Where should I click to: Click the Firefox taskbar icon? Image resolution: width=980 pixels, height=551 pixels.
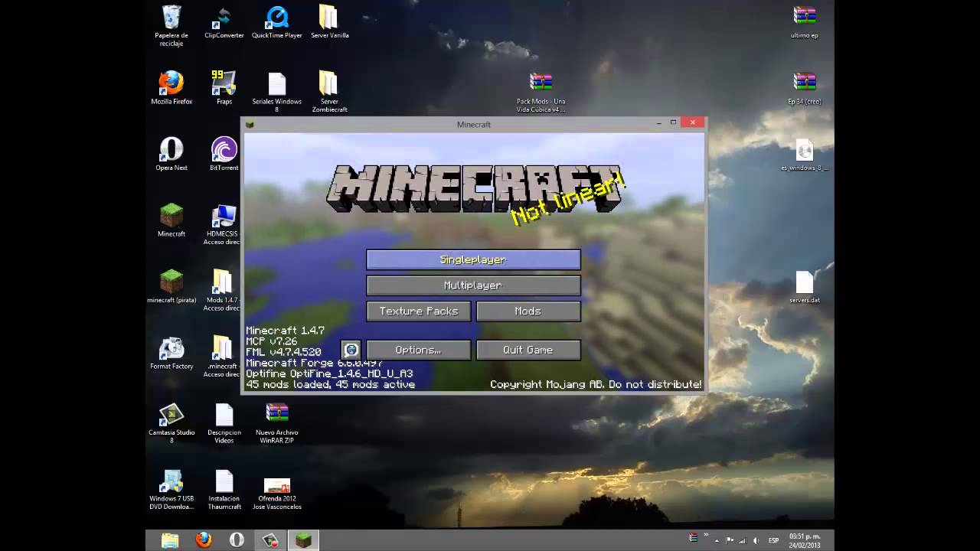[204, 540]
